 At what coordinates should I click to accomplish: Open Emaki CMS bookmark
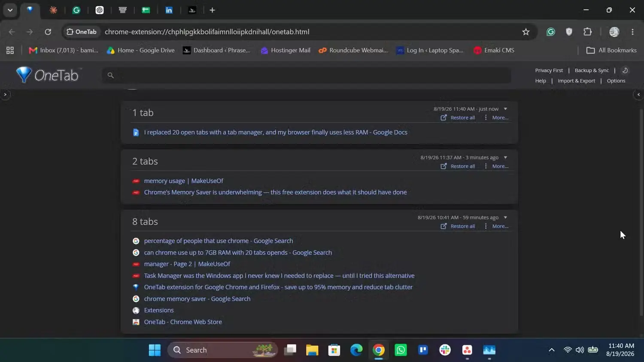tap(494, 50)
